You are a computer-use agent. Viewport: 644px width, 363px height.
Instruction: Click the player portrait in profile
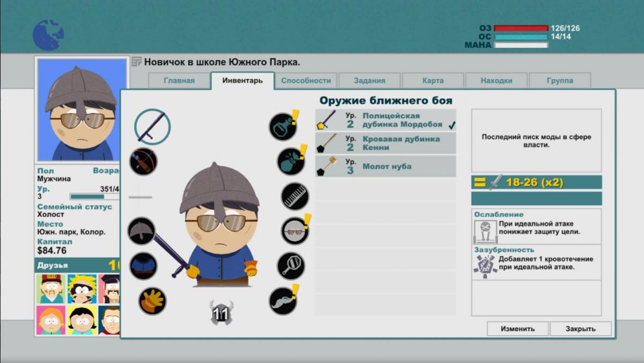(82, 110)
